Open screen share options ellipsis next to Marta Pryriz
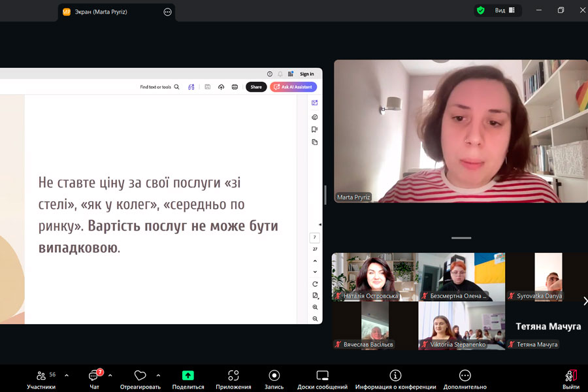 coord(168,12)
